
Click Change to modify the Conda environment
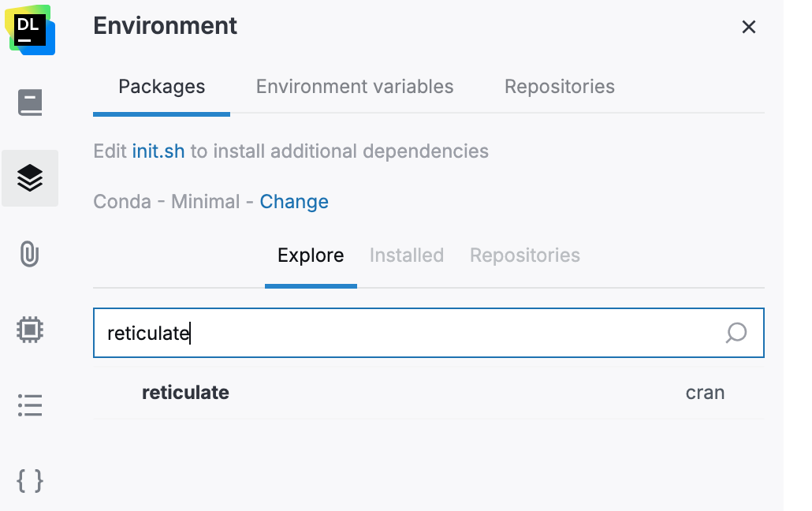(294, 201)
